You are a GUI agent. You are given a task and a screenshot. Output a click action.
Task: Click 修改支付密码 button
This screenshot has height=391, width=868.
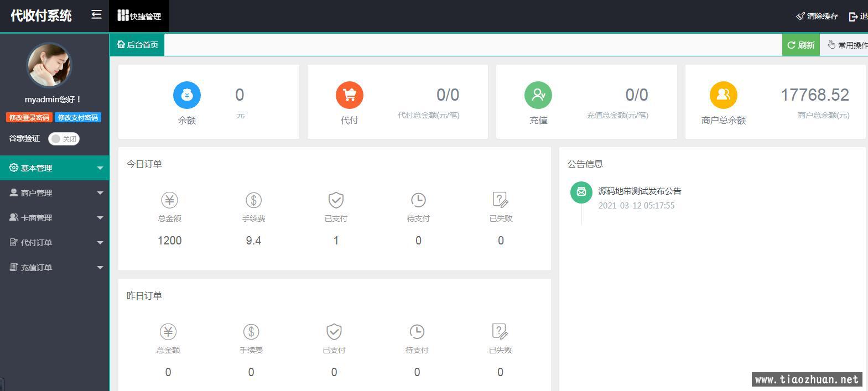(78, 117)
